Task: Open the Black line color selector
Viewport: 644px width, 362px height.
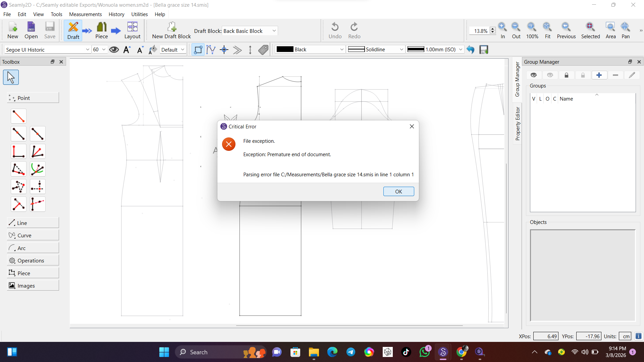Action: (310, 50)
